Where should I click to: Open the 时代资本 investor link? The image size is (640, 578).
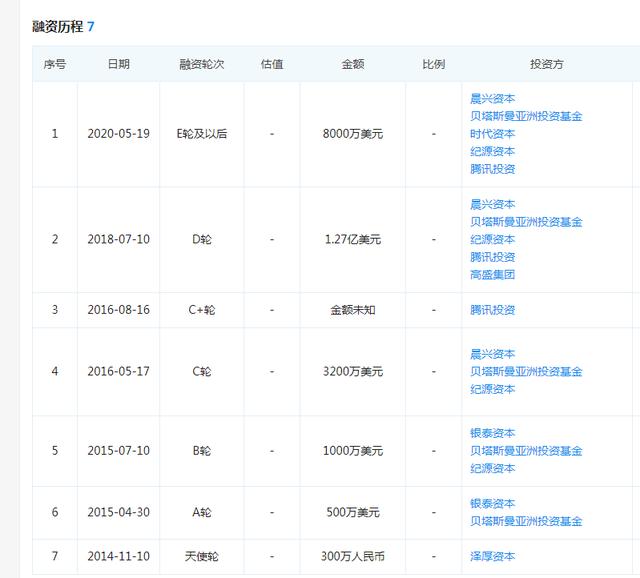click(x=492, y=134)
